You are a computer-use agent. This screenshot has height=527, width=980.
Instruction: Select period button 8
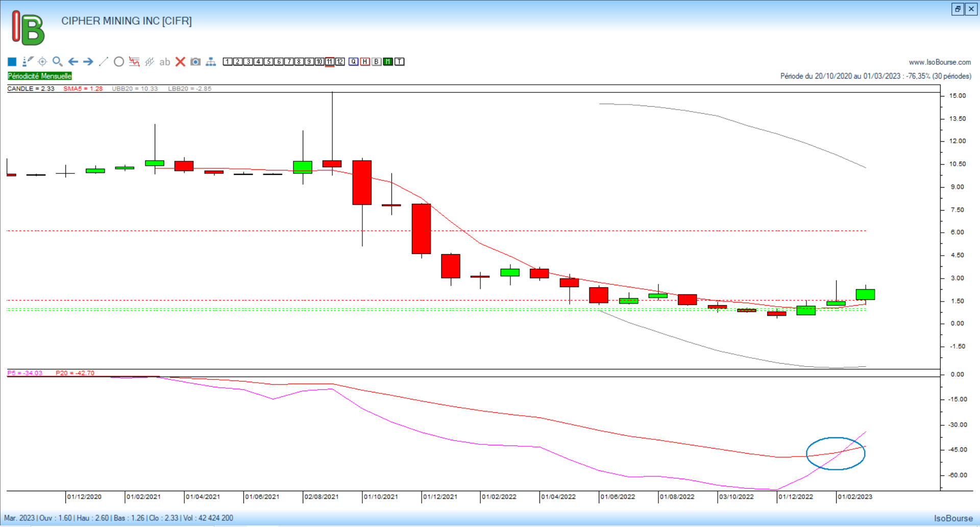click(299, 62)
